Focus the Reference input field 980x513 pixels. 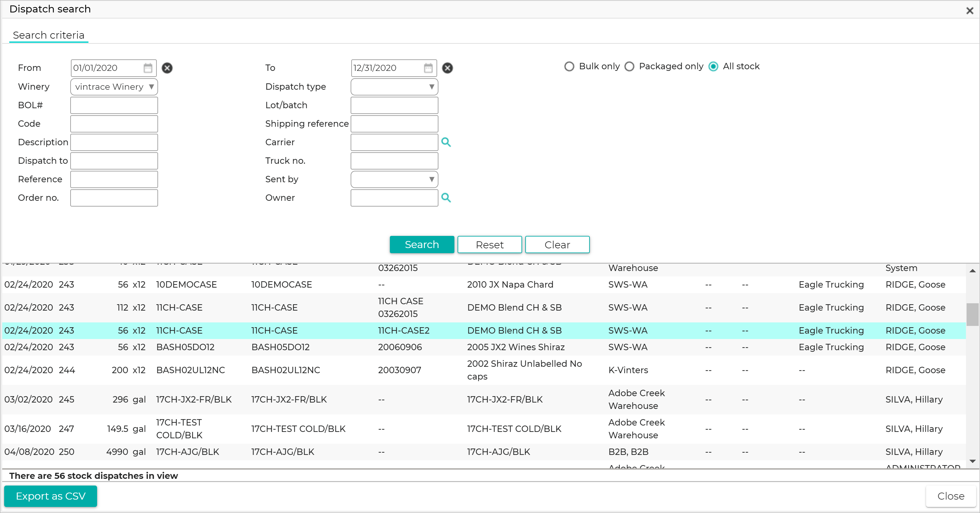[114, 179]
